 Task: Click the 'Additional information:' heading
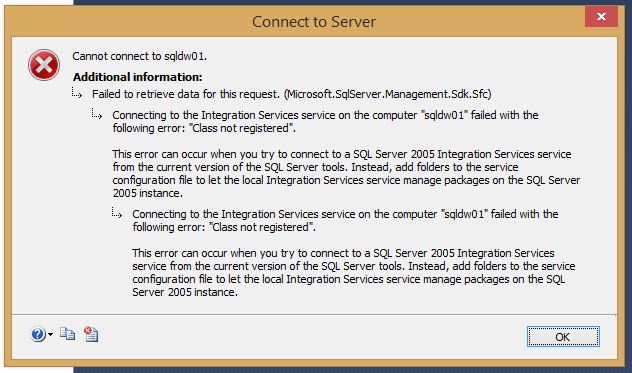click(x=138, y=77)
